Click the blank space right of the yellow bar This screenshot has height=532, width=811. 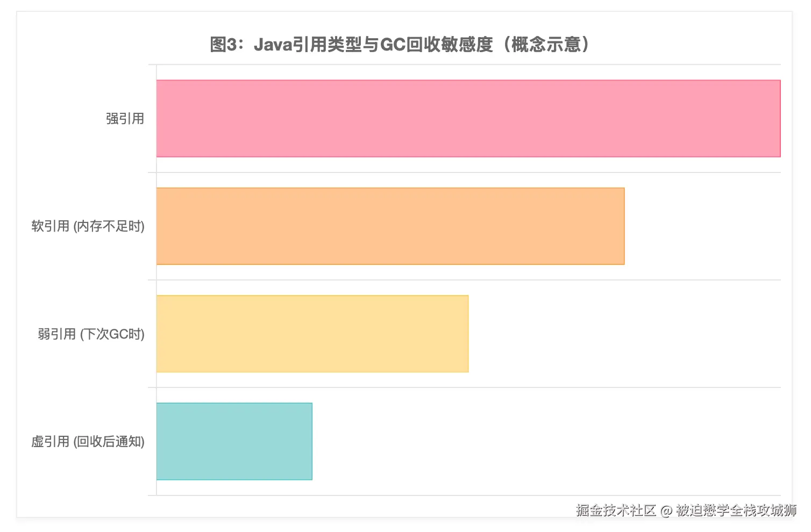pos(624,334)
